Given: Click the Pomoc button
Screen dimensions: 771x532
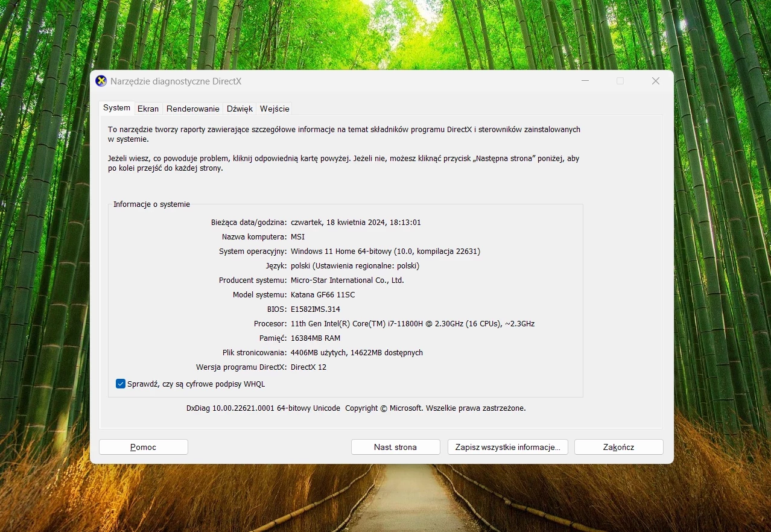Looking at the screenshot, I should pyautogui.click(x=144, y=447).
